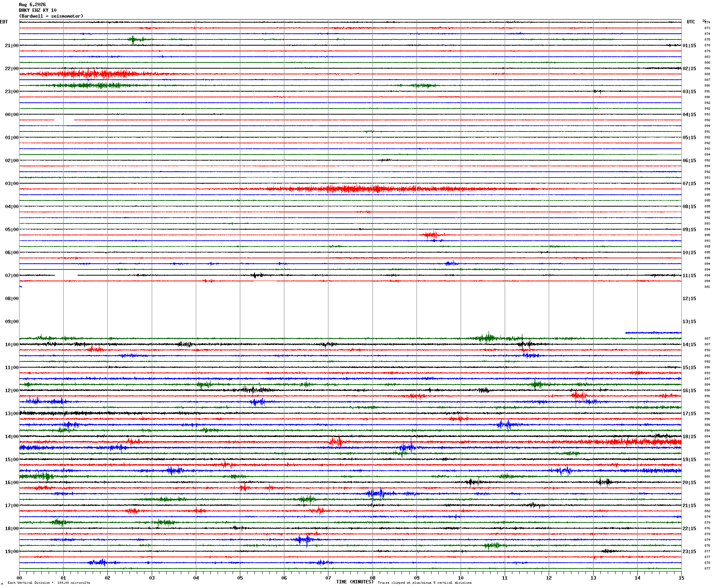
Task: Click the "03:00" EDT time label
Action: coord(11,184)
